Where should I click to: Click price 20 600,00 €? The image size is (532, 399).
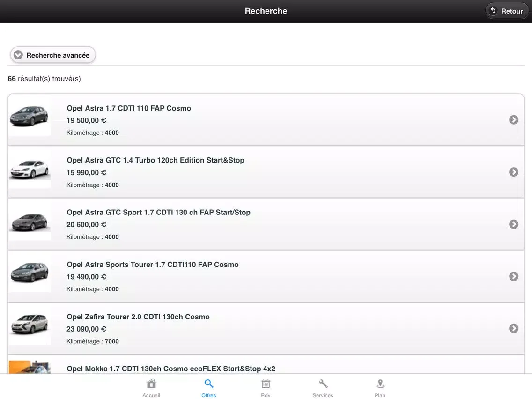pos(86,225)
